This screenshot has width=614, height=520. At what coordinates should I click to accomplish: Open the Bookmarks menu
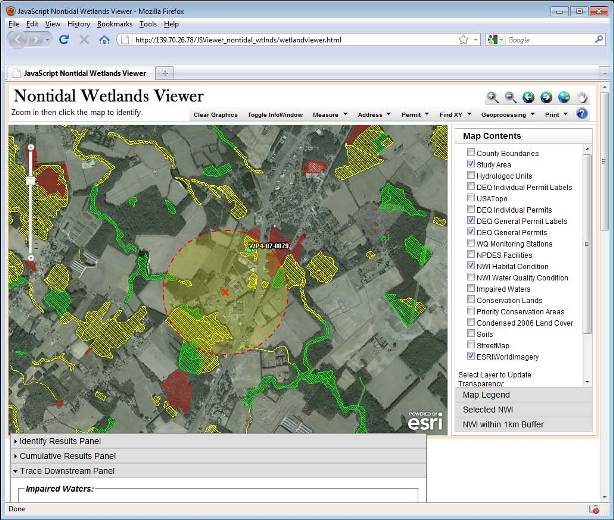(x=114, y=23)
